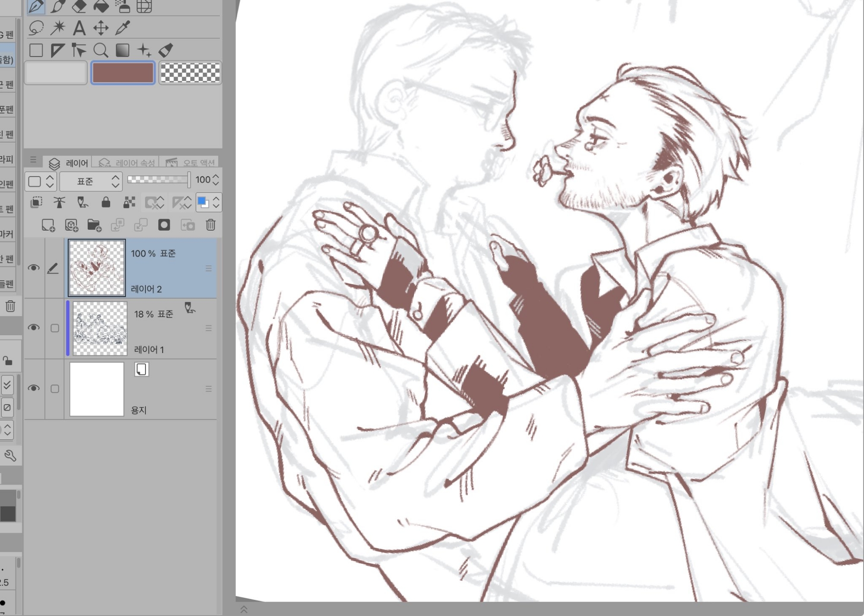Hide layer 레이어 2 with eye icon

click(x=34, y=268)
